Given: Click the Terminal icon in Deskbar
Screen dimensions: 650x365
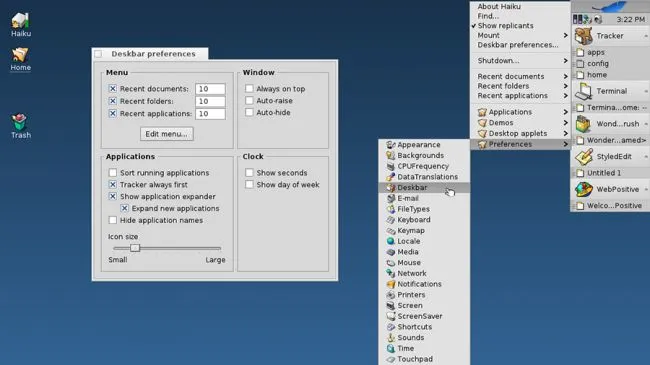Looking at the screenshot, I should pos(583,91).
